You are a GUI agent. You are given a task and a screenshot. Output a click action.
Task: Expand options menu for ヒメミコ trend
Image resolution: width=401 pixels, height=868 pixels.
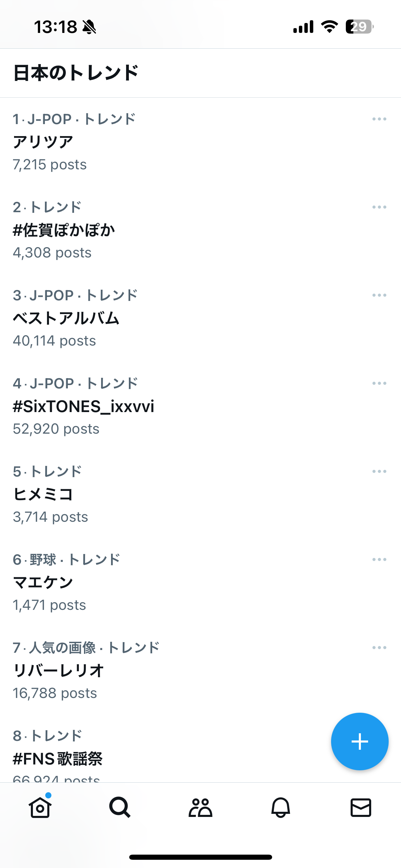379,471
